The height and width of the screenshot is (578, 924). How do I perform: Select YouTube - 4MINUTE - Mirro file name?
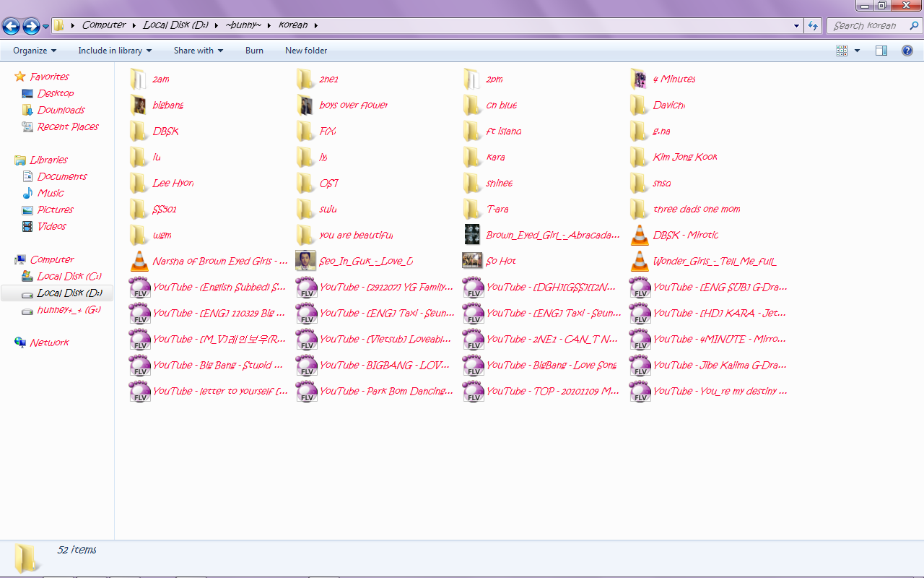[x=720, y=339]
